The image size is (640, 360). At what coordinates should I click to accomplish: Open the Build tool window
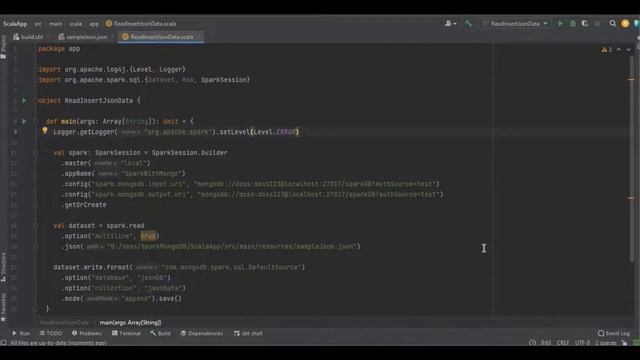click(160, 333)
